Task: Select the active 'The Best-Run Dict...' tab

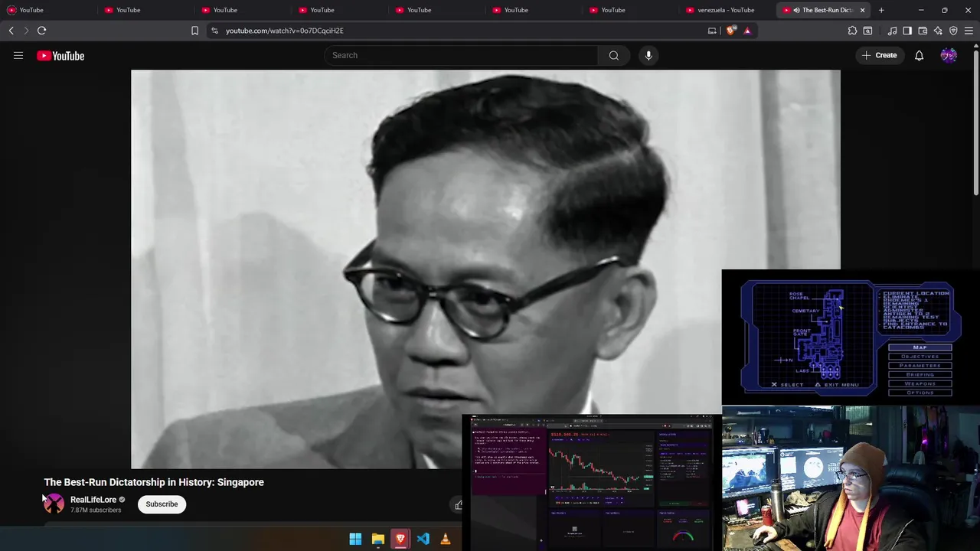Action: pos(823,10)
